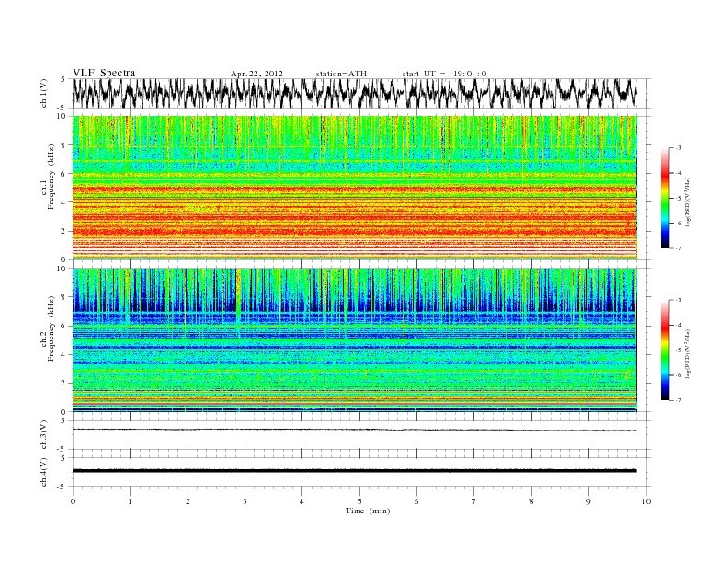This screenshot has height=563, width=728.
Task: Click the "station=ATH" header text
Action: click(341, 74)
